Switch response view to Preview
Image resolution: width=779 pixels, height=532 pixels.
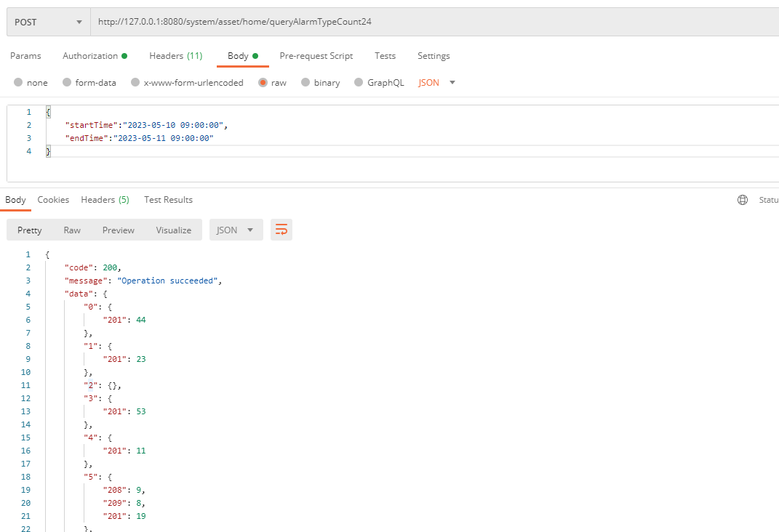click(x=118, y=230)
